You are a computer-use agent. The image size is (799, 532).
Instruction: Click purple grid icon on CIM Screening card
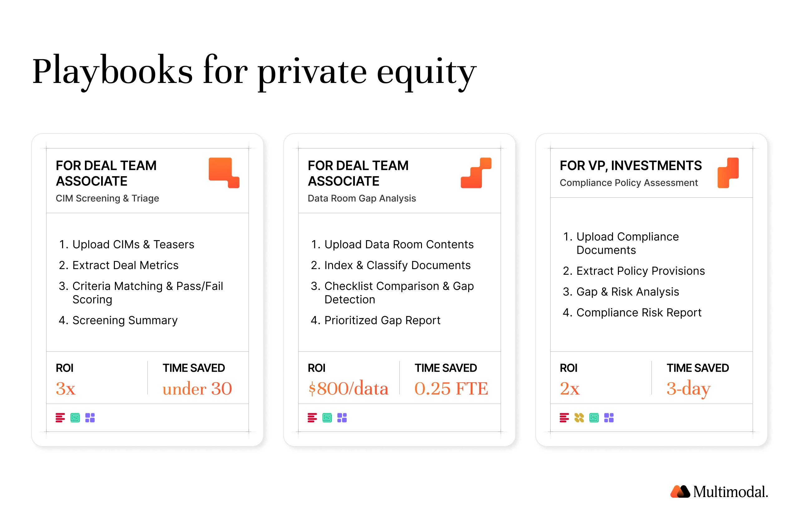[x=90, y=418]
